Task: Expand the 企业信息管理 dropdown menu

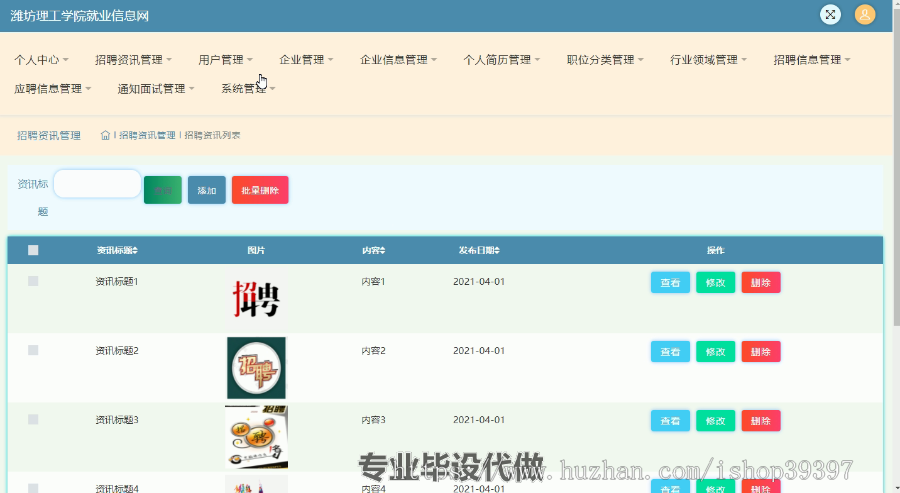Action: 398,60
